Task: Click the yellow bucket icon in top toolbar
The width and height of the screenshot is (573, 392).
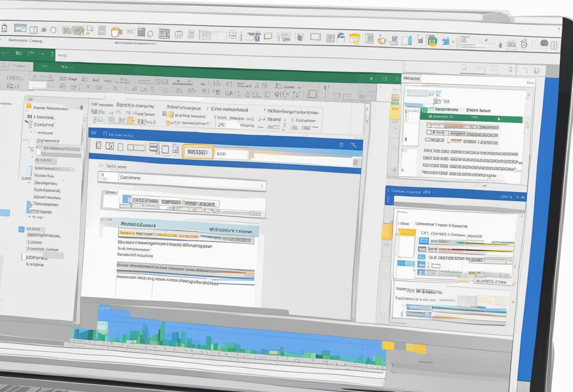Action: [x=354, y=39]
